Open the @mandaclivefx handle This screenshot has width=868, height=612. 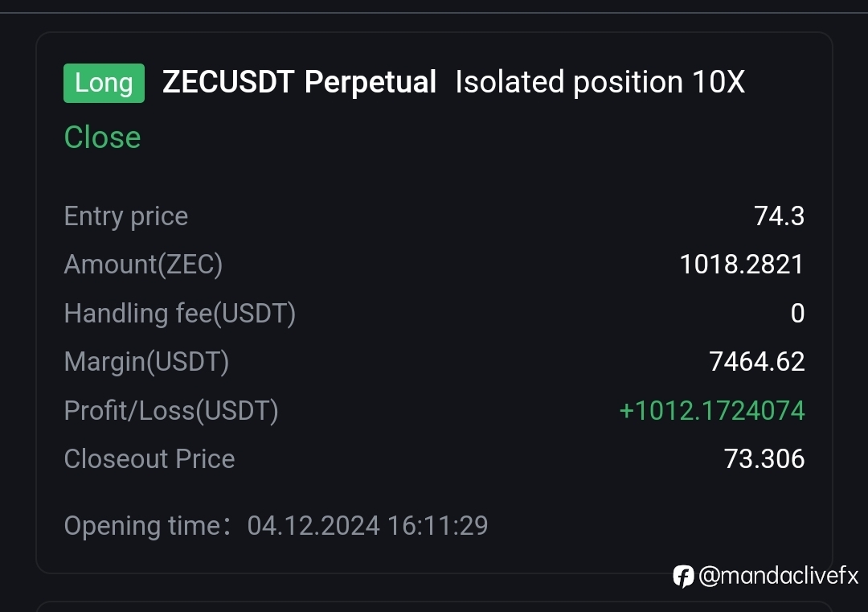pos(778,576)
